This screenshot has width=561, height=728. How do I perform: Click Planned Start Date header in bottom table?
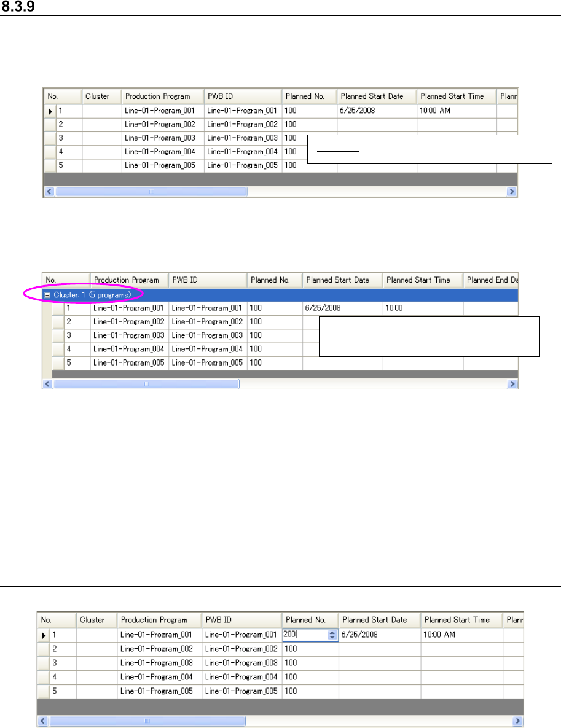[379, 620]
